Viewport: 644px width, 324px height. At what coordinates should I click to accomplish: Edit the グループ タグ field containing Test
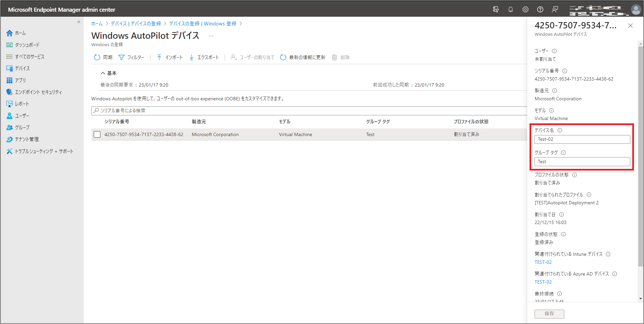[582, 162]
